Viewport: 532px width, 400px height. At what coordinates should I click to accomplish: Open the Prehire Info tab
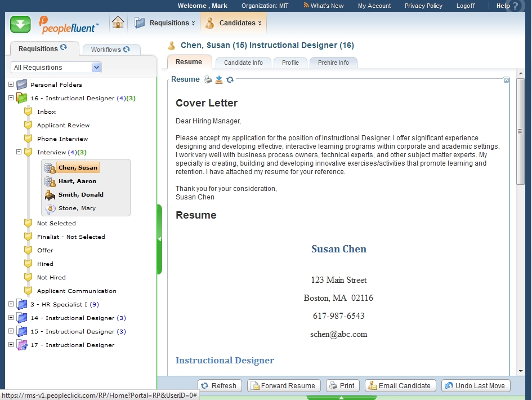click(x=333, y=63)
